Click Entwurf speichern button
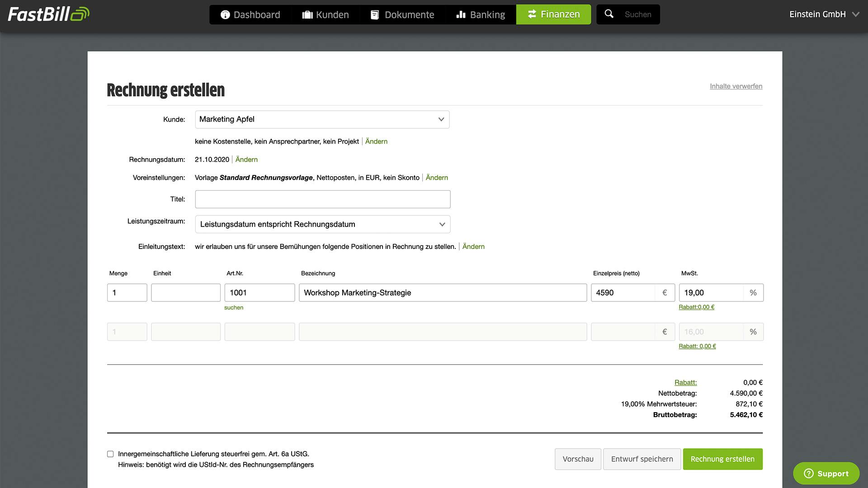This screenshot has height=488, width=868. 642,459
